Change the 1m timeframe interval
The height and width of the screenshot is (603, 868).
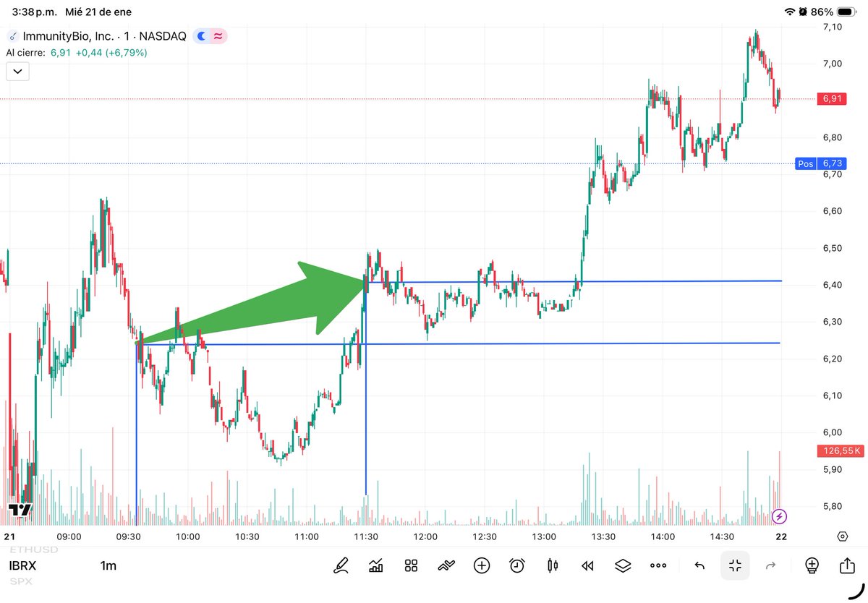coord(109,566)
